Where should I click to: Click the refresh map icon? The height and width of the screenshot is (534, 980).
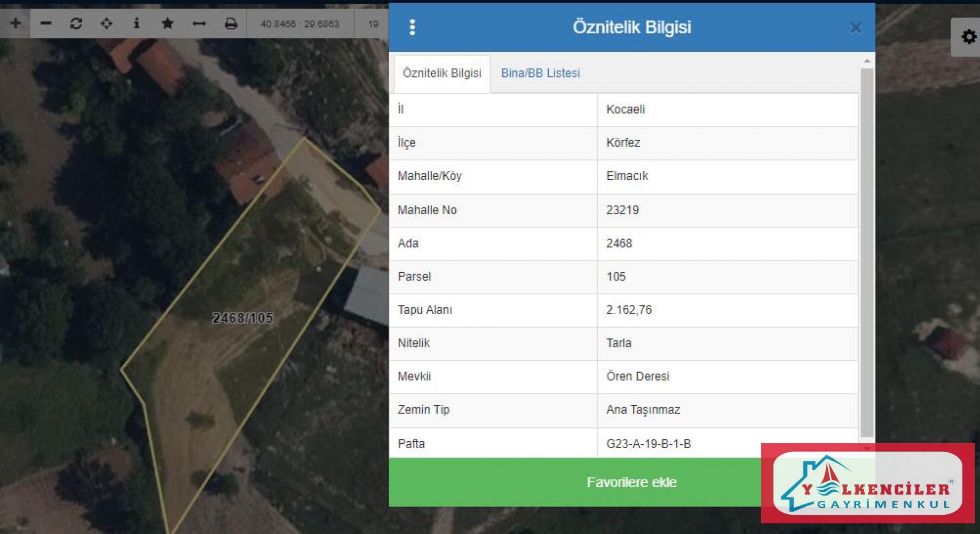(x=76, y=23)
